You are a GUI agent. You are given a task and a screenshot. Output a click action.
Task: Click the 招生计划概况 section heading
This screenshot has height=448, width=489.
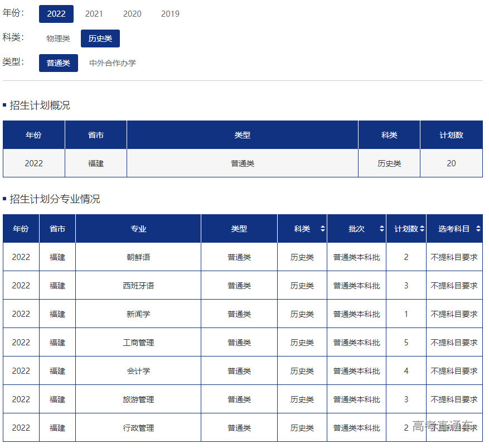pyautogui.click(x=40, y=105)
